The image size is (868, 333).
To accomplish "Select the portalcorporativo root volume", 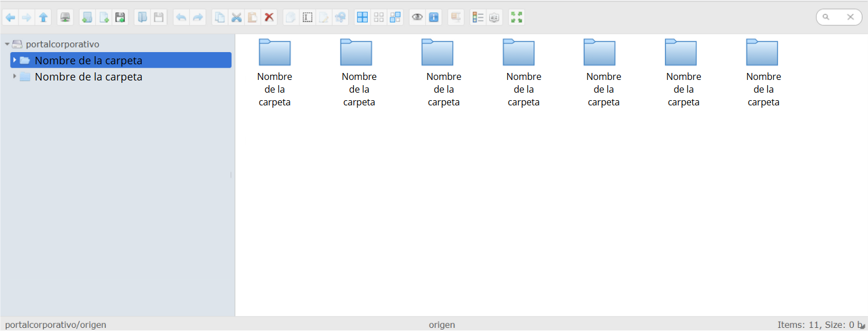I will (56, 44).
